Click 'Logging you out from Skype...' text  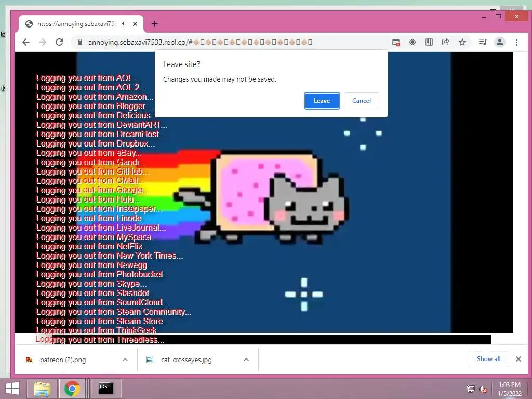click(x=91, y=284)
